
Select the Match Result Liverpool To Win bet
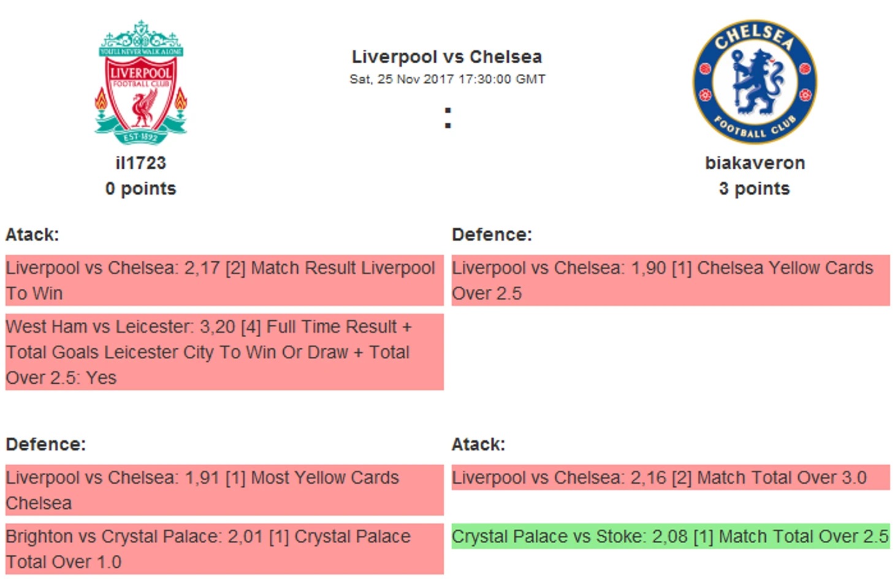(224, 280)
